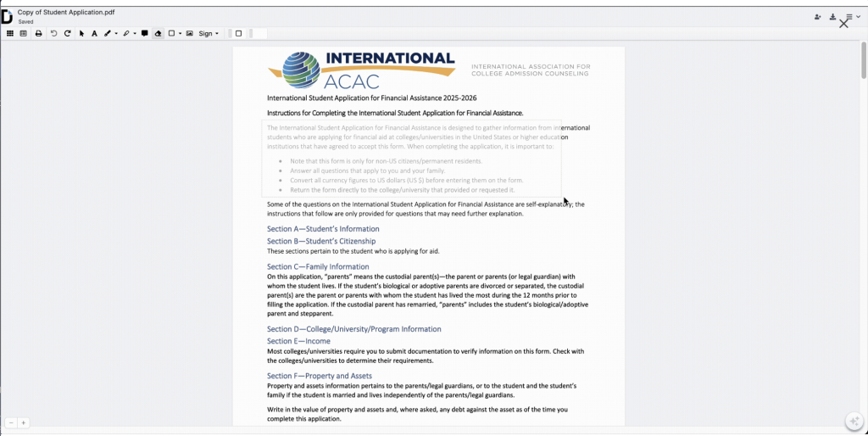The height and width of the screenshot is (436, 868).
Task: Click Section B—Student's Citizenship heading
Action: tap(321, 241)
